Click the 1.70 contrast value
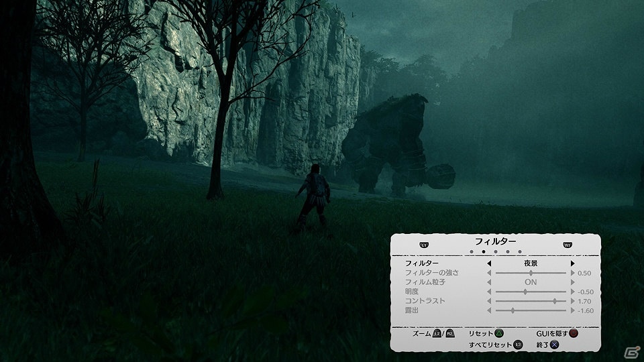644x362 pixels. point(584,302)
